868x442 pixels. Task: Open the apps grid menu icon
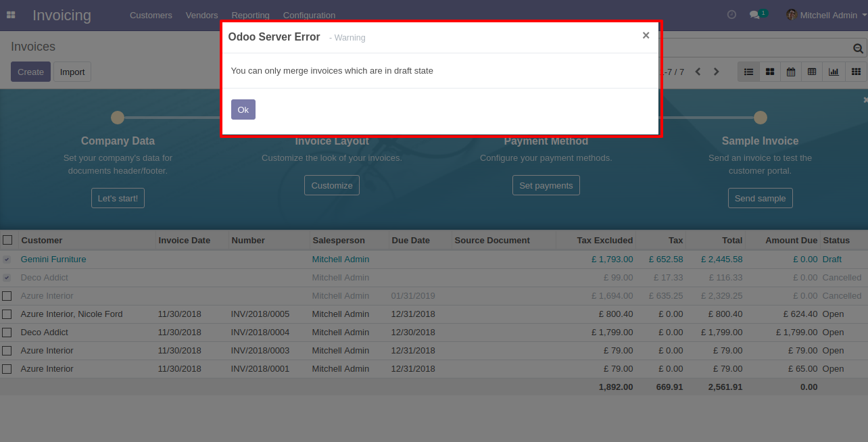(x=11, y=15)
